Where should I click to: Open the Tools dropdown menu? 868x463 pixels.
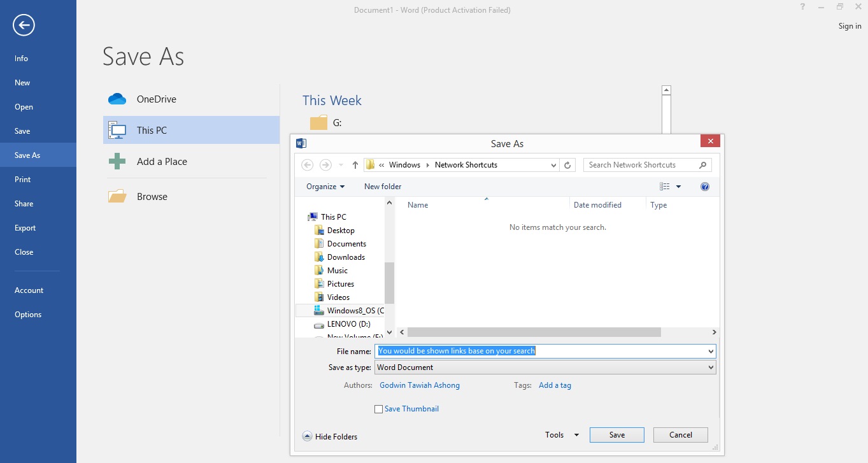pos(562,435)
